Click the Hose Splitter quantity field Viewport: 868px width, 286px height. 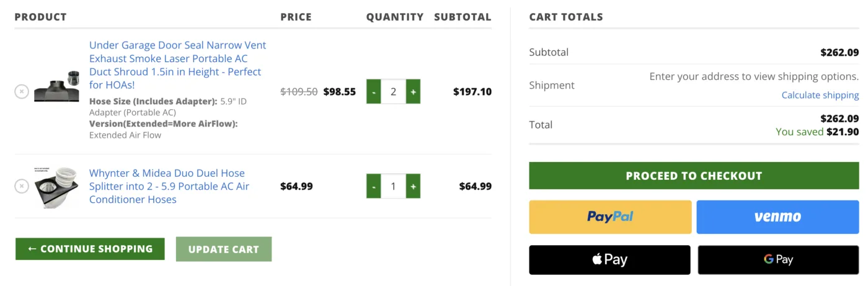(393, 186)
